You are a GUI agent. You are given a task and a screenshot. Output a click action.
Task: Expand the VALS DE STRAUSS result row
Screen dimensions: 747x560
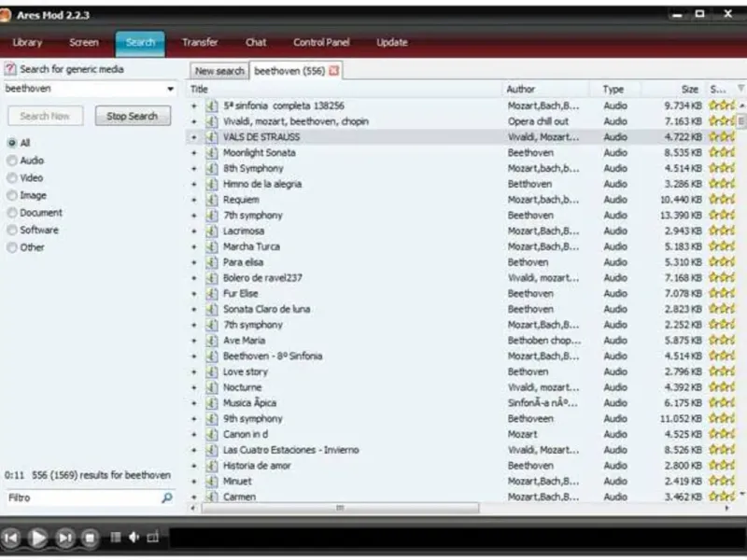[194, 137]
